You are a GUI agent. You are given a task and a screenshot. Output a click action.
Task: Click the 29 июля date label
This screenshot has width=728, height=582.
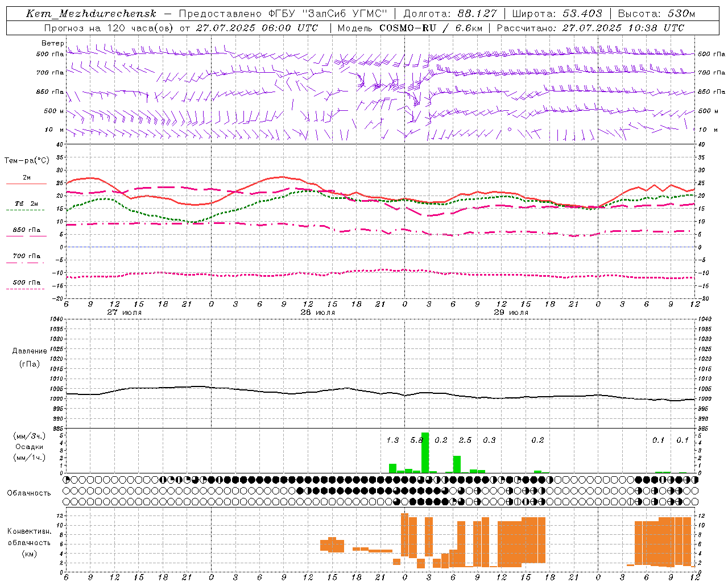point(511,313)
